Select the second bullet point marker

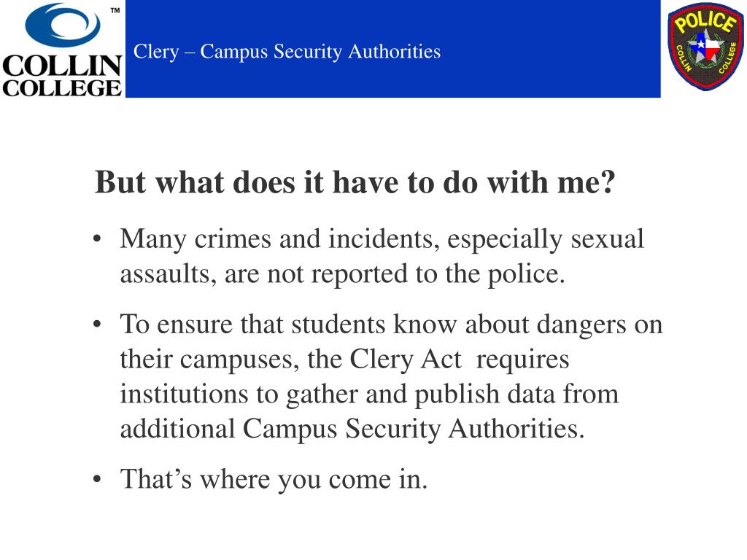(97, 324)
